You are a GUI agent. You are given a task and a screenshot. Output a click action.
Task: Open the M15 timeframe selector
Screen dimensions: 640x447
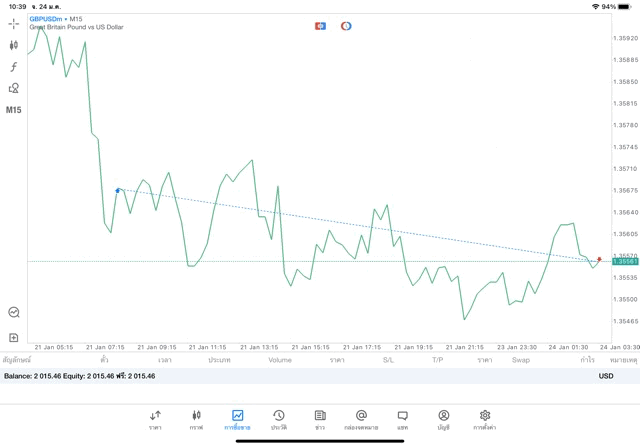click(14, 110)
